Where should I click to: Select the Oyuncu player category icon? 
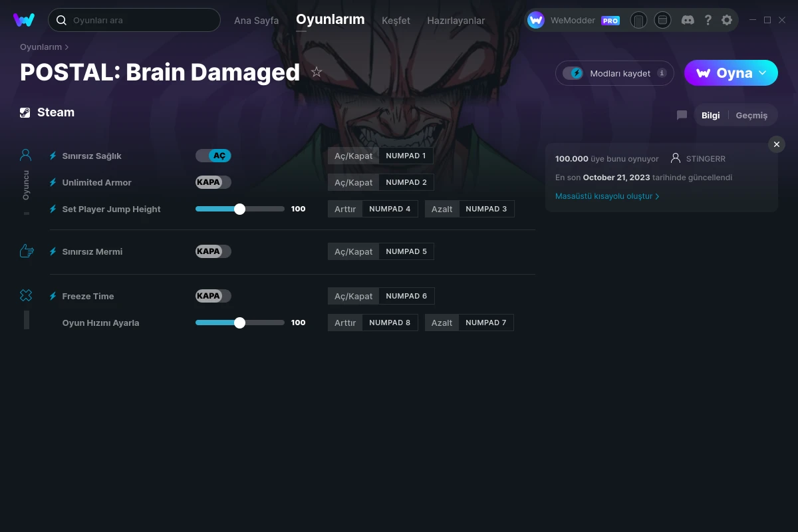(26, 155)
